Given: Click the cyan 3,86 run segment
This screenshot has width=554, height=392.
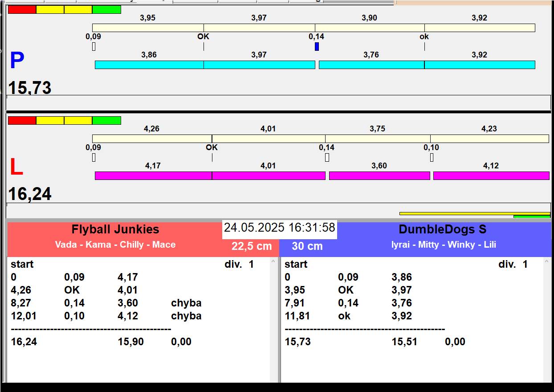Looking at the screenshot, I should tap(149, 65).
